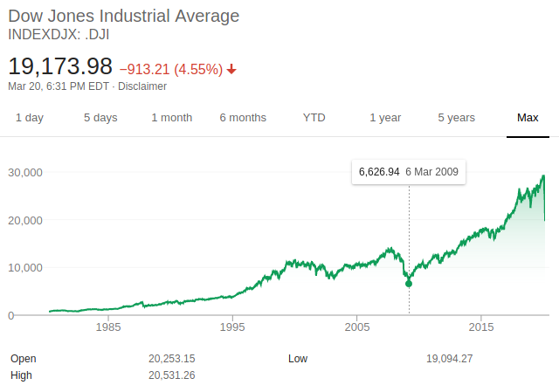Show the 6 months range
Screen dimensions: 559x392
tap(243, 118)
